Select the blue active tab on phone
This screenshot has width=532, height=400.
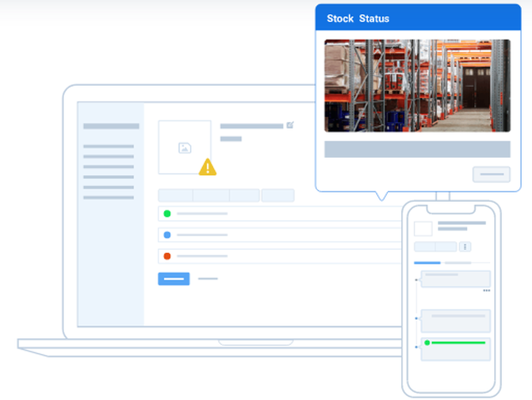[x=427, y=263]
